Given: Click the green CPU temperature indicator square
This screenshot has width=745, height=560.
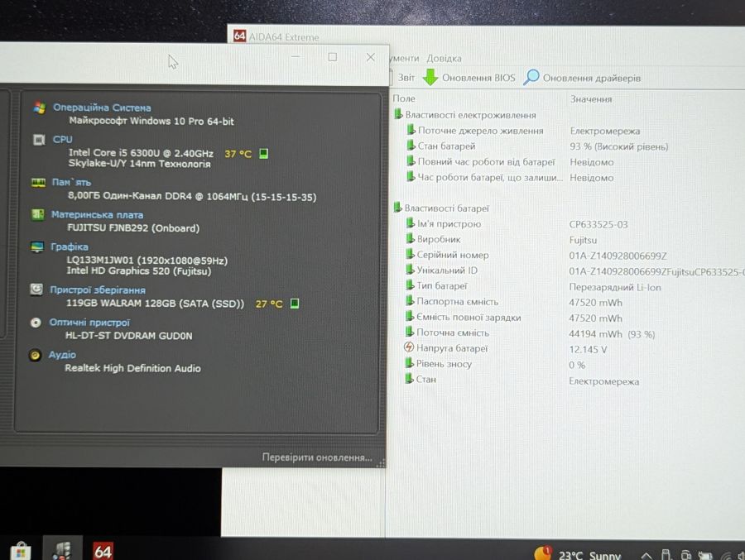Looking at the screenshot, I should pos(264,153).
